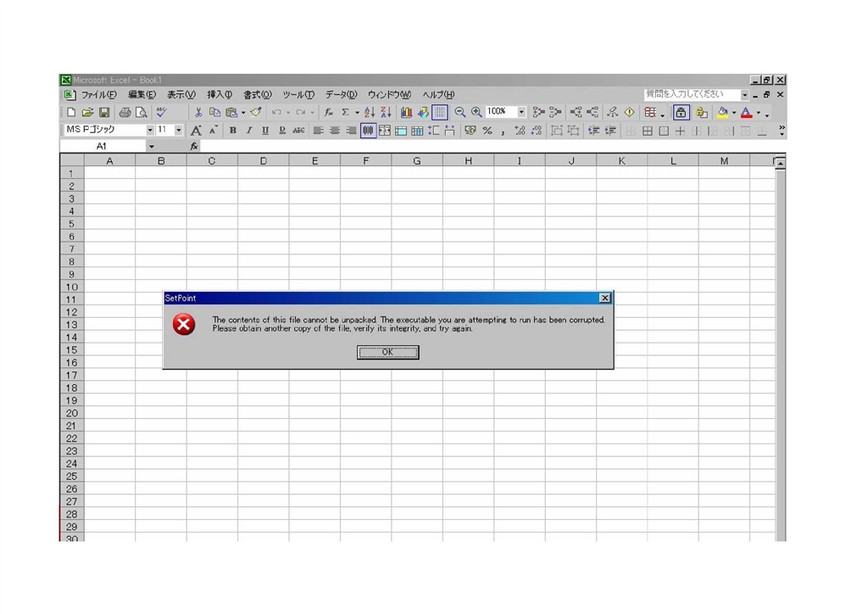
Task: Open the ヘルプ(H) menu
Action: tap(438, 95)
